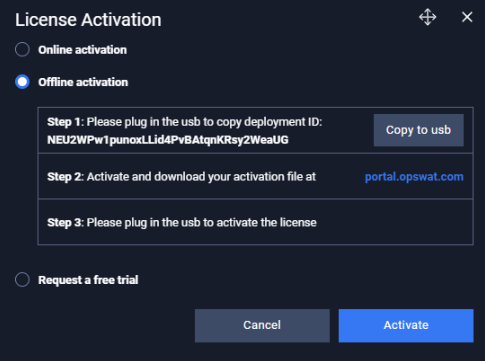Click the Step 1 bold label

click(x=64, y=122)
